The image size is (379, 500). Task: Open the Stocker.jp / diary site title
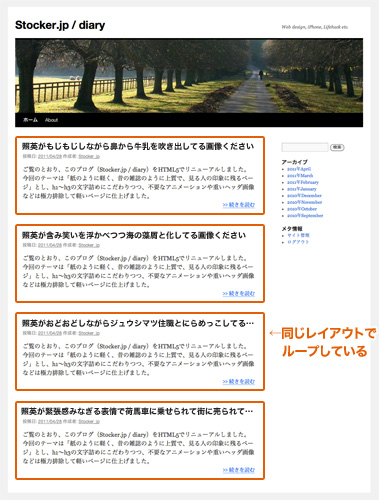tap(60, 25)
